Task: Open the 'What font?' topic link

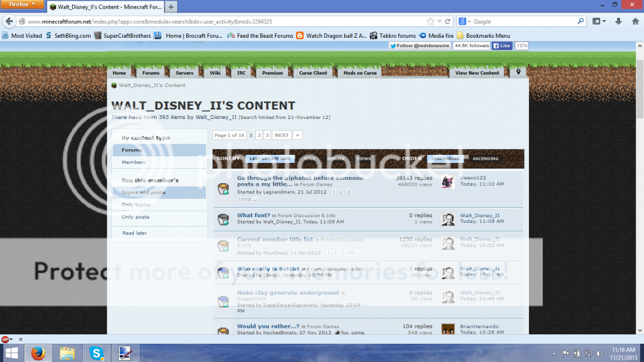Action: [x=253, y=215]
